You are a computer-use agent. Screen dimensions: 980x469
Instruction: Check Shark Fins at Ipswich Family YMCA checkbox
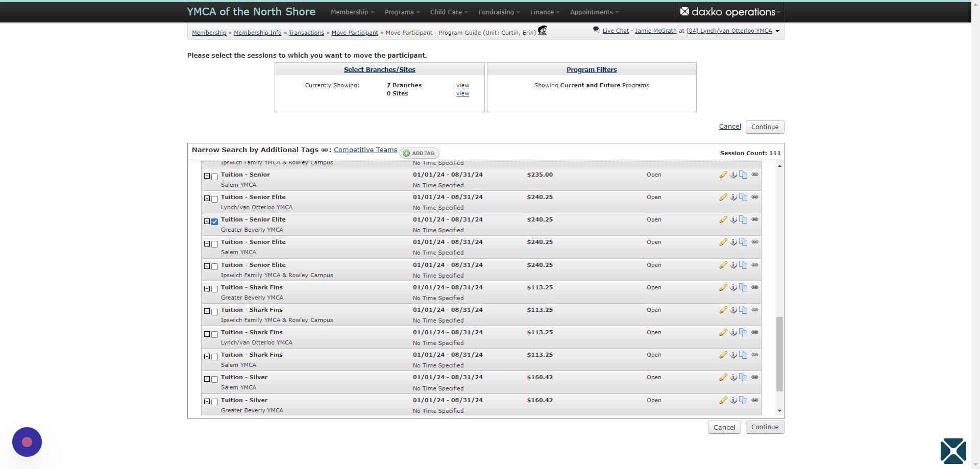coord(214,312)
